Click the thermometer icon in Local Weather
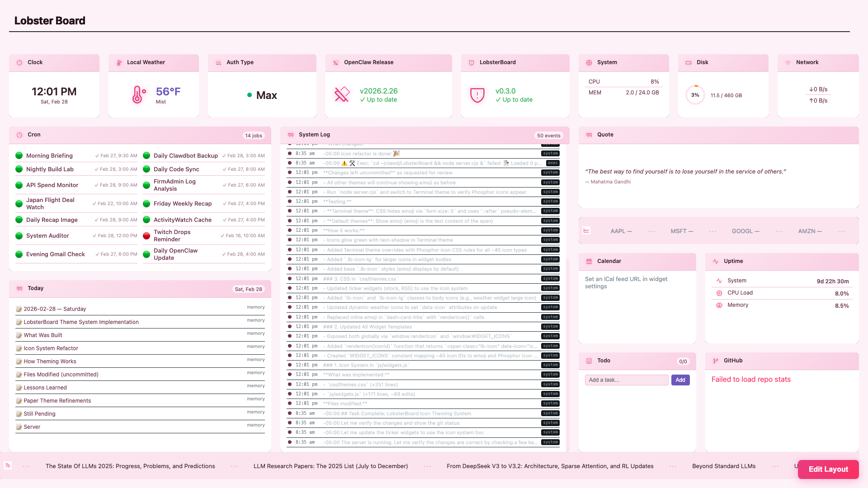The image size is (868, 488). point(138,95)
